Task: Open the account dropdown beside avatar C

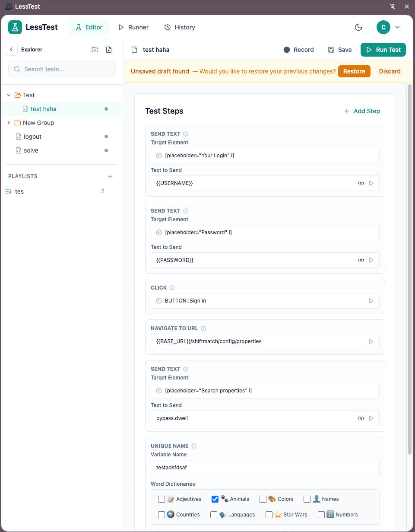Action: (397, 27)
